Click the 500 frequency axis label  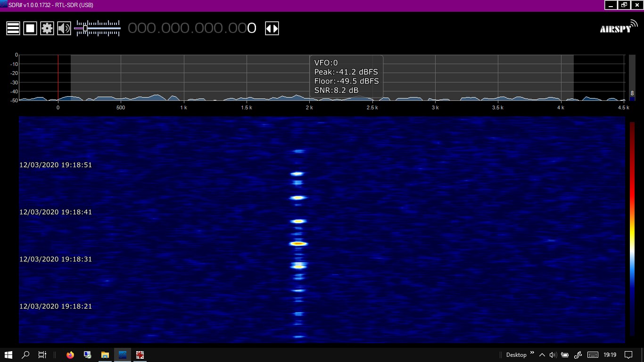(121, 108)
